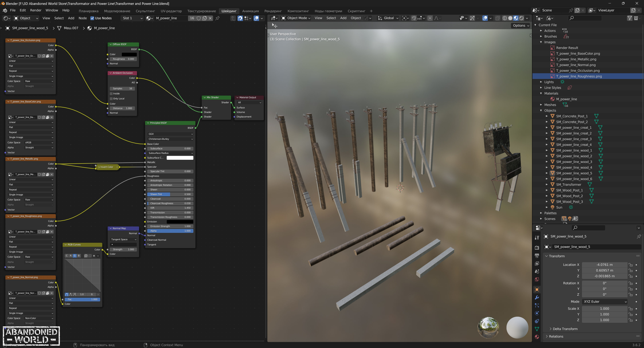
Task: Disable the Use Nodes checkbox
Action: (92, 18)
